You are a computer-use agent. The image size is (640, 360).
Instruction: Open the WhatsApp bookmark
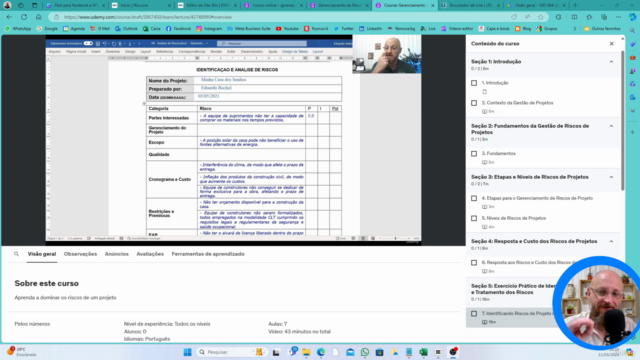[18, 29]
